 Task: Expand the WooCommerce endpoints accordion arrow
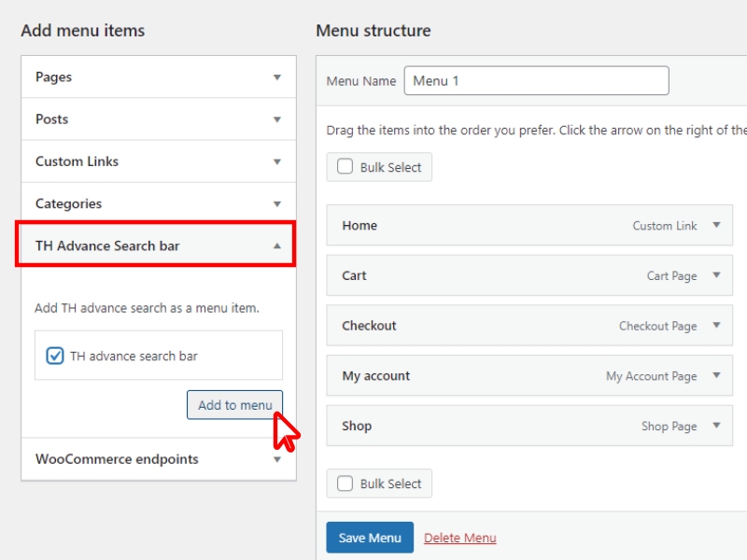tap(276, 459)
